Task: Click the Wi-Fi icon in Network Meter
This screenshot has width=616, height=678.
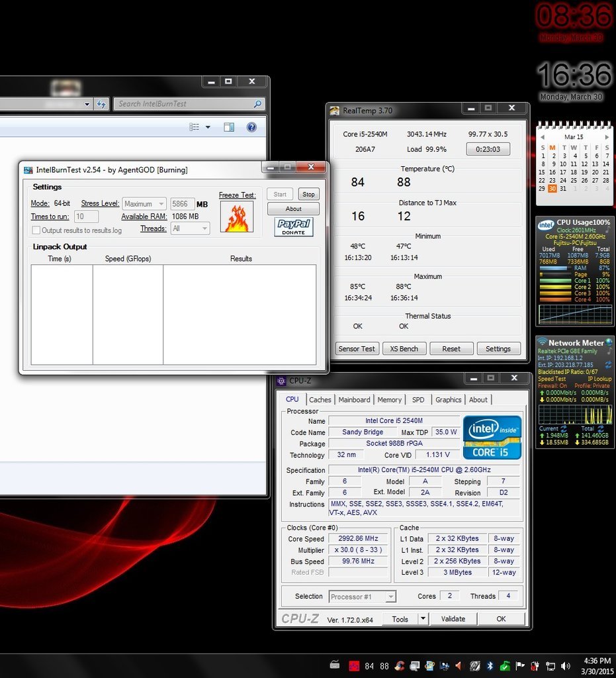Action: [x=543, y=342]
